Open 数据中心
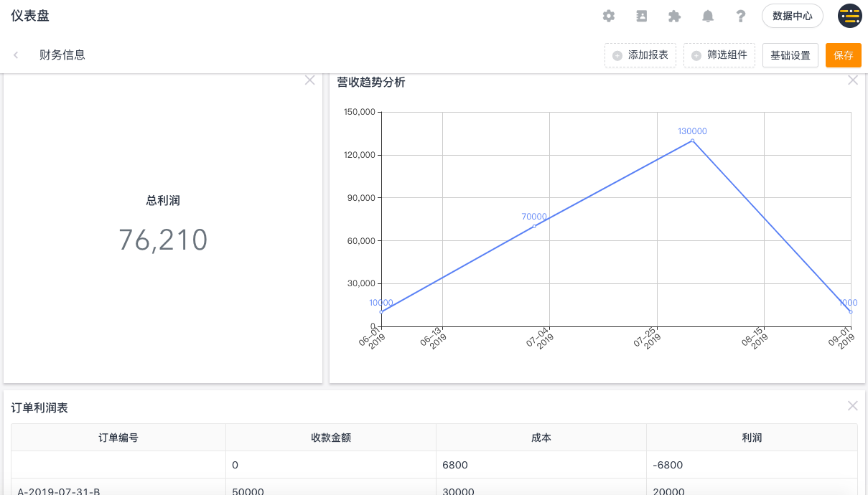This screenshot has width=868, height=495. pyautogui.click(x=793, y=16)
